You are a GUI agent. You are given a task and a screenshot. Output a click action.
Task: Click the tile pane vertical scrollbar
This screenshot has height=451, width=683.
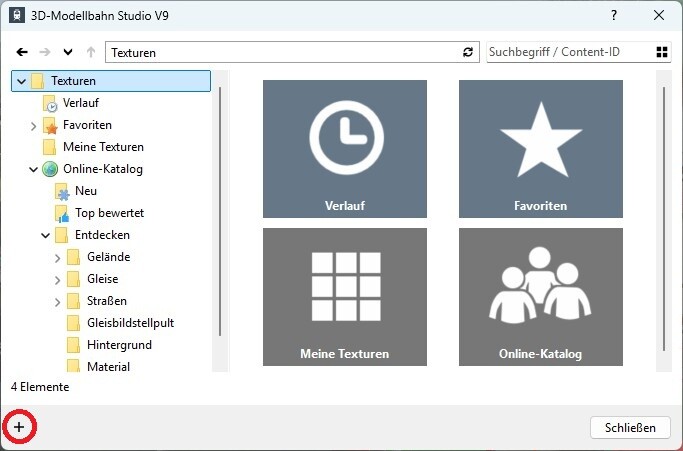664,219
